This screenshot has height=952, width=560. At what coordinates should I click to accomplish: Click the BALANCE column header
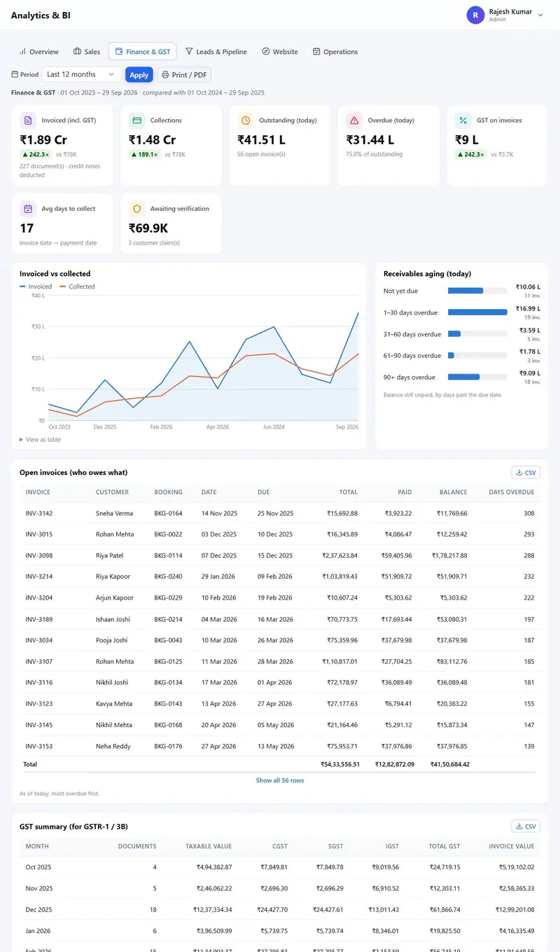coord(454,492)
